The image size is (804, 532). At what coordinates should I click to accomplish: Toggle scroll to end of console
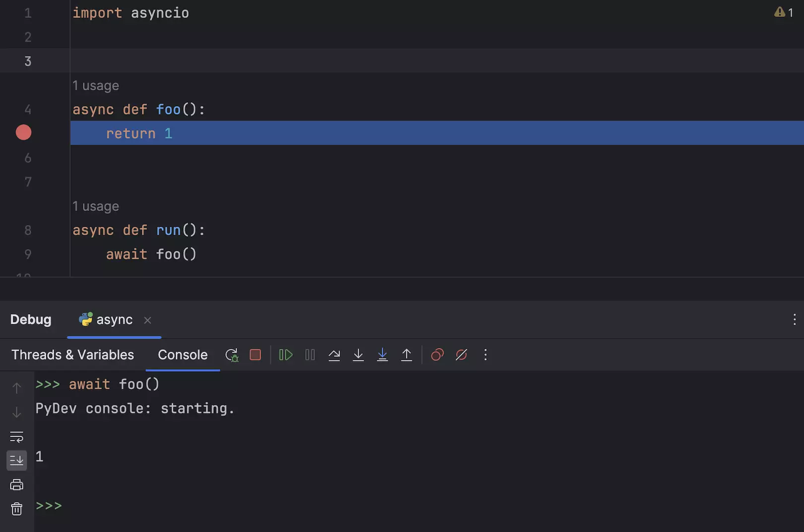point(16,461)
